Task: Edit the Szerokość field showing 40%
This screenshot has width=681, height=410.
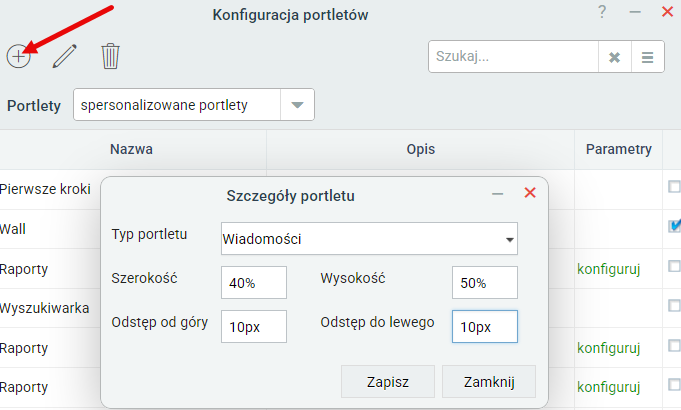Action: coord(254,283)
